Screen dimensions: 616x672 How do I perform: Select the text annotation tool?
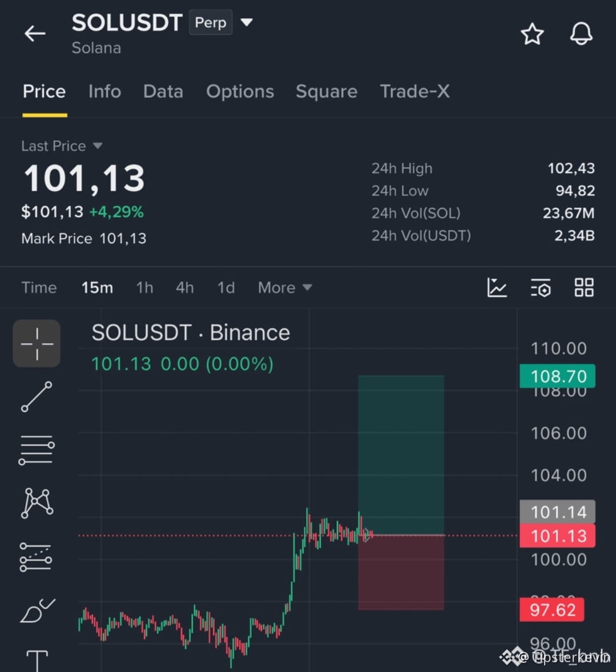(x=37, y=661)
